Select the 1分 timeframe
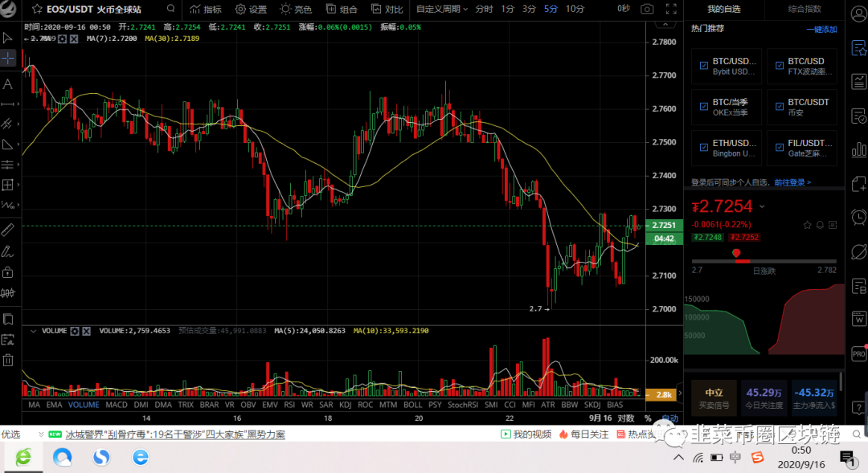 pyautogui.click(x=507, y=9)
